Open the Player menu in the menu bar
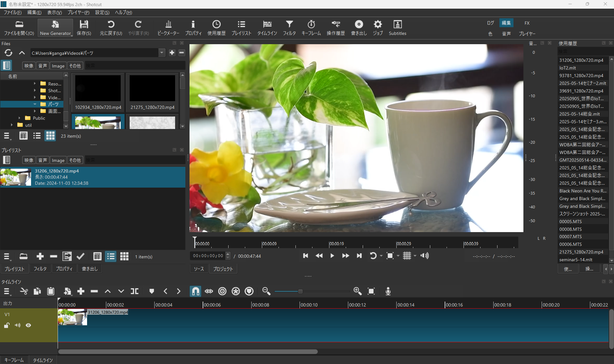Viewport: 614px width, 364px height. [x=78, y=12]
